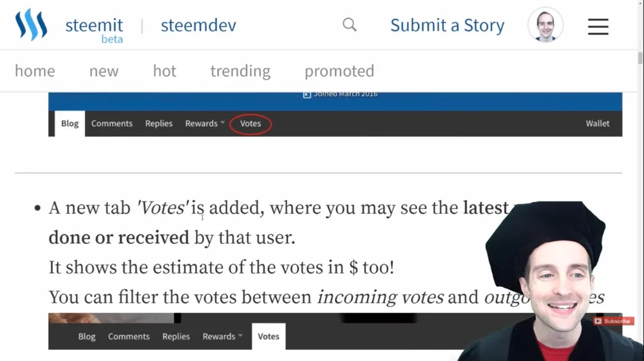Switch to the new posts tab
This screenshot has height=361, width=644.
[104, 71]
